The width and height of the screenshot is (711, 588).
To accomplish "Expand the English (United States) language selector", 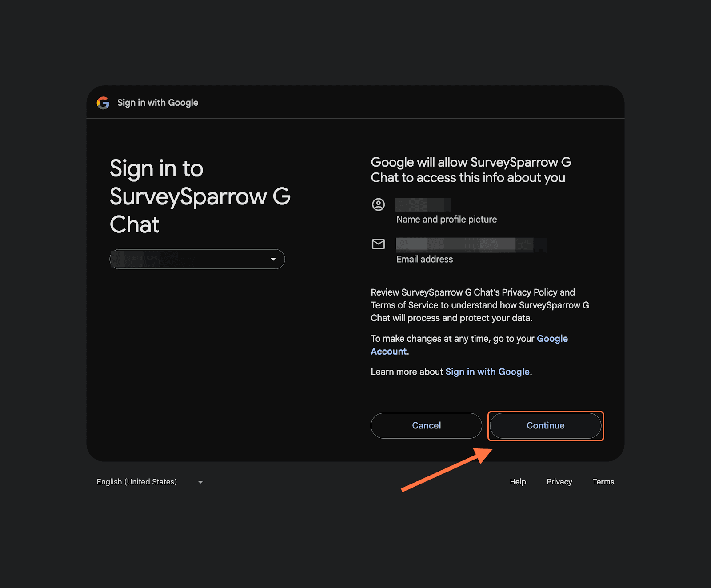I will point(137,482).
